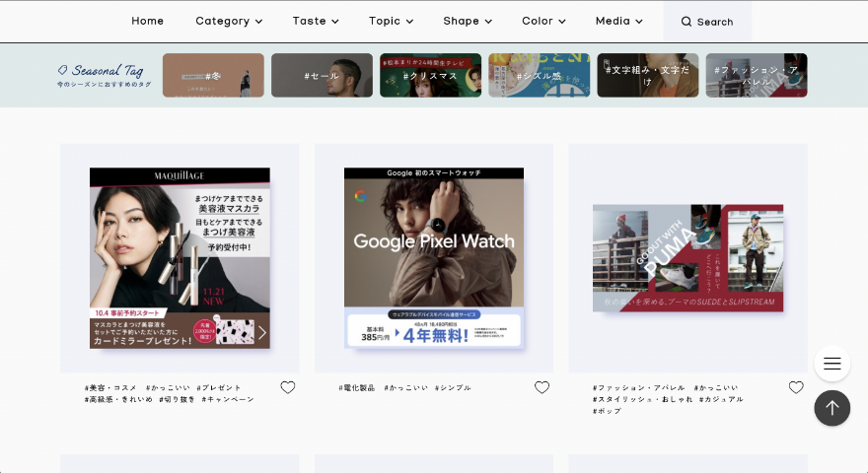Open the Topic menu

pos(391,21)
